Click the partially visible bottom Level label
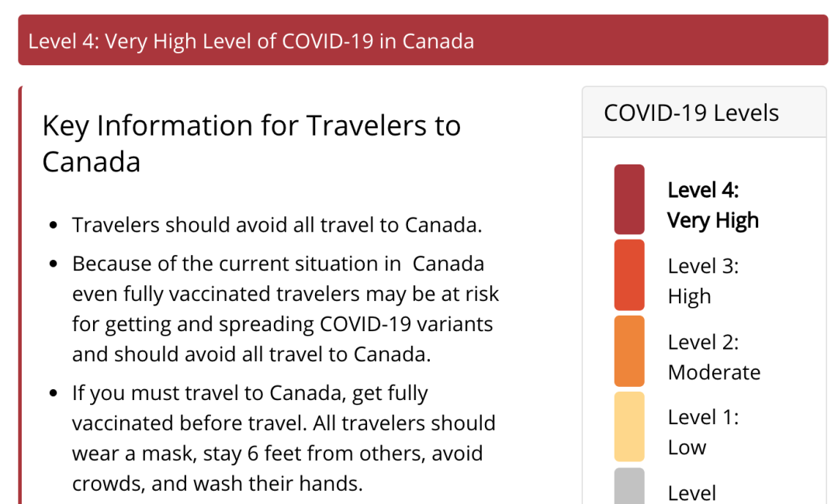The height and width of the screenshot is (504, 838). click(x=692, y=493)
